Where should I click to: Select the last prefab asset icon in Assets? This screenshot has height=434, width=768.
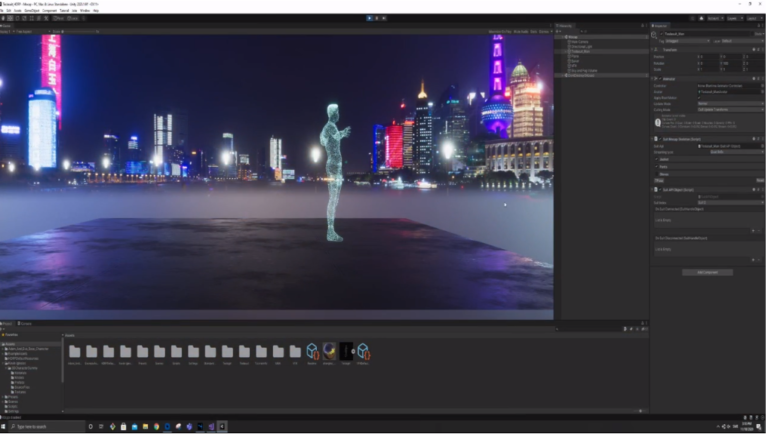(x=363, y=351)
